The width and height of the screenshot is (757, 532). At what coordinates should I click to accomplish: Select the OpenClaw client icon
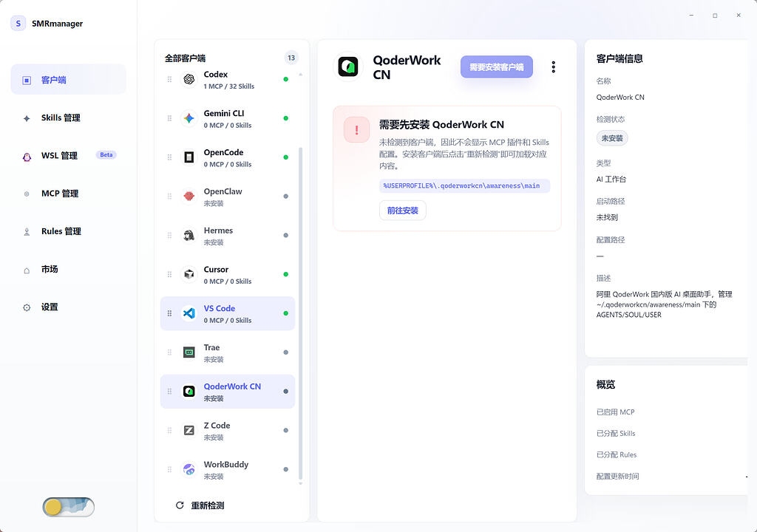pyautogui.click(x=189, y=197)
